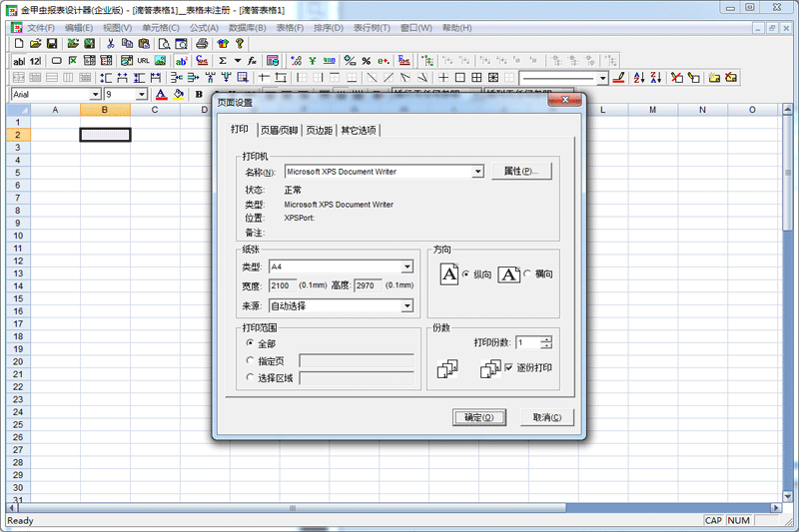Switch to the 其它选项 tab
This screenshot has height=532, width=799.
(359, 131)
